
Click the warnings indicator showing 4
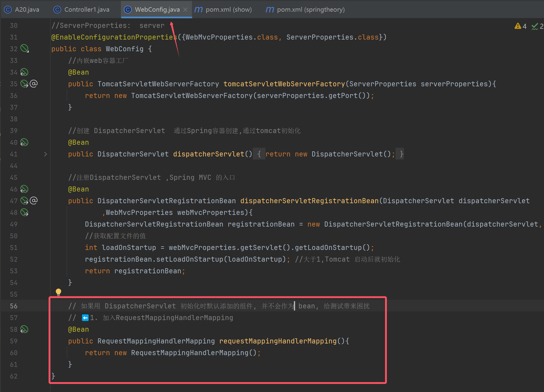coord(520,26)
